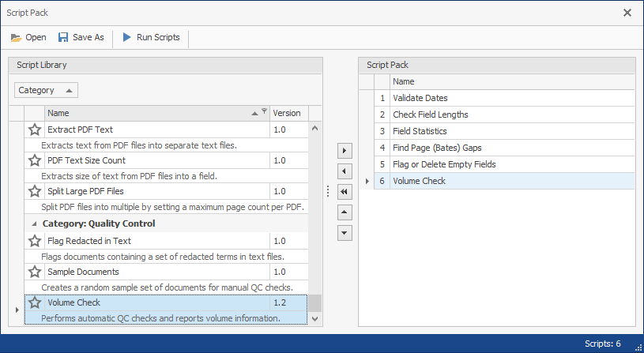Collapse the Category: Quality Control group
644x353 pixels.
coord(34,223)
